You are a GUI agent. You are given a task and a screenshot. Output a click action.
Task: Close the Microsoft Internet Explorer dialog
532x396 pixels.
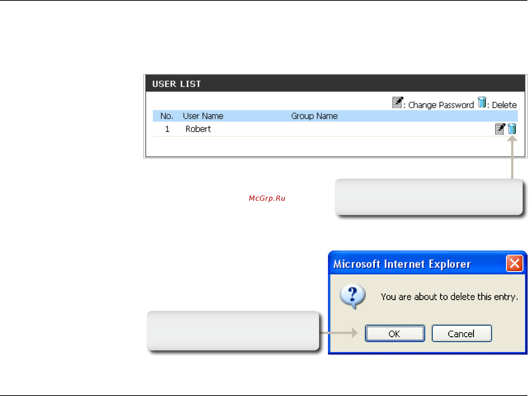tap(514, 263)
